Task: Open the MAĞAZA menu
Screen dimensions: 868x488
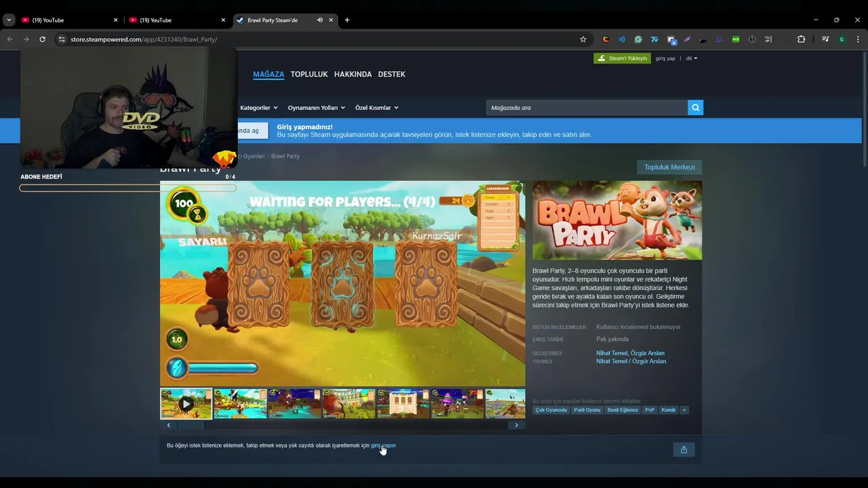Action: click(x=269, y=75)
